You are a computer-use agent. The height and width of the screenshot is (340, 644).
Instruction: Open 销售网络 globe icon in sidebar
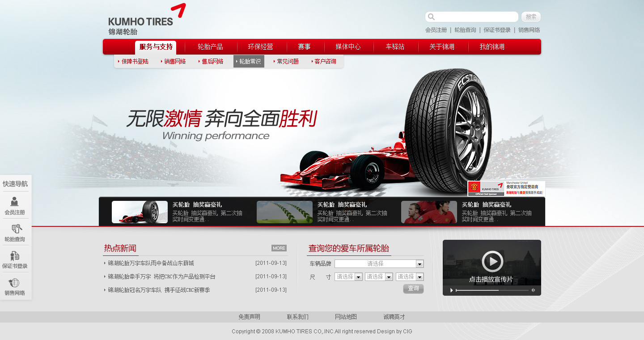(14, 283)
